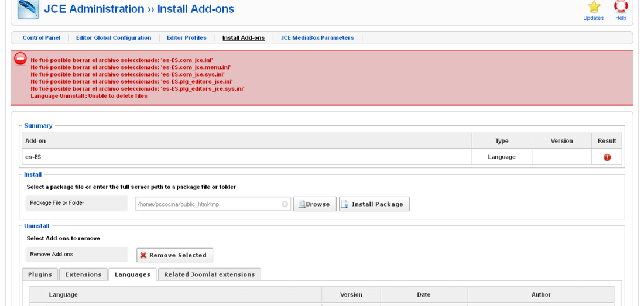Switch to the Extensions tab
Viewport: 644px width, 306px height.
83,274
